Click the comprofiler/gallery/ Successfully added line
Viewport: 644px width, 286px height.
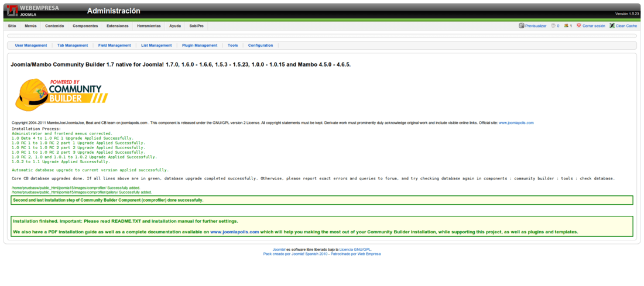coord(82,192)
